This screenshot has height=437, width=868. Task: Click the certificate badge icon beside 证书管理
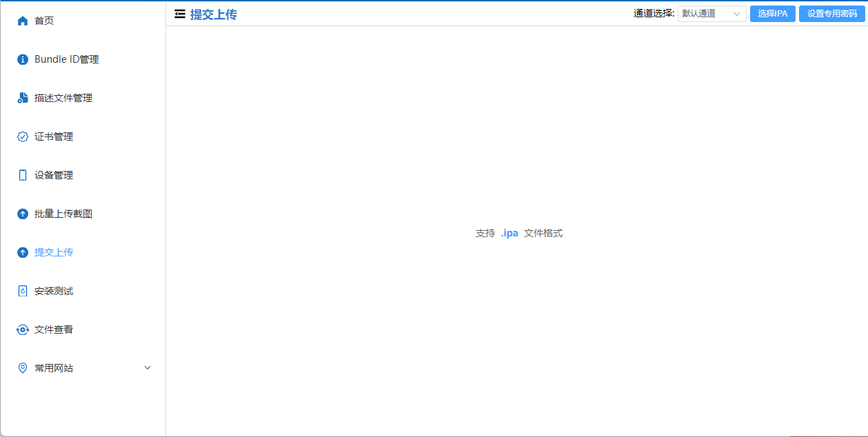pos(23,136)
